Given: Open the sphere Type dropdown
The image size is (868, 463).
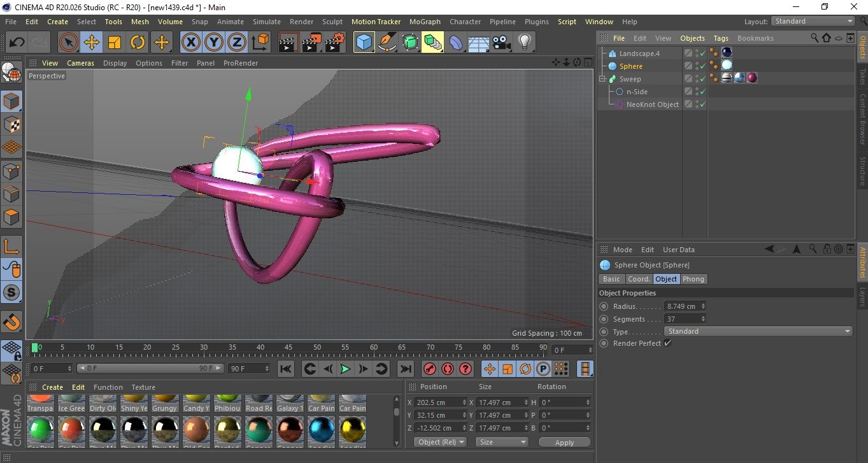Looking at the screenshot, I should click(758, 331).
